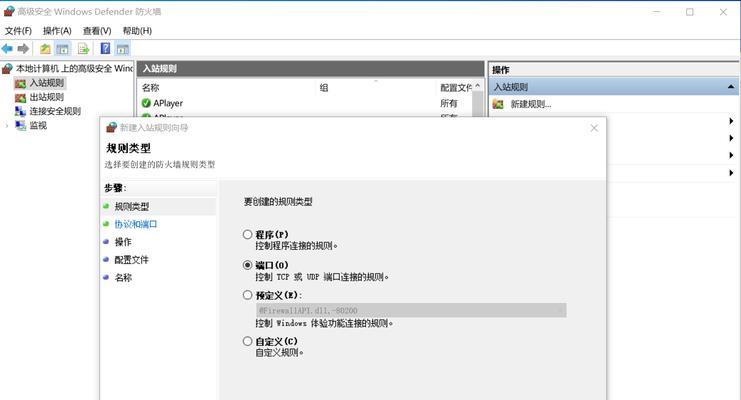Click the APlayer enabled checkmark icon

click(x=146, y=103)
